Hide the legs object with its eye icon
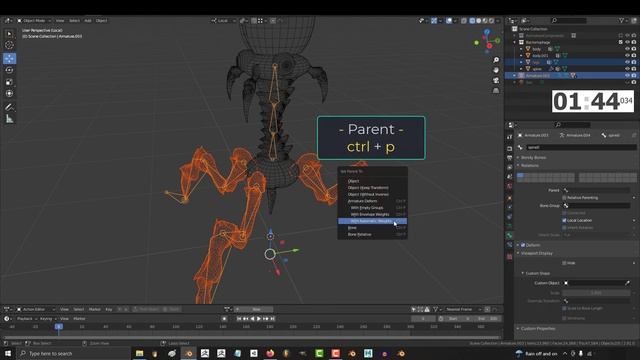The height and width of the screenshot is (360, 640). coord(627,62)
